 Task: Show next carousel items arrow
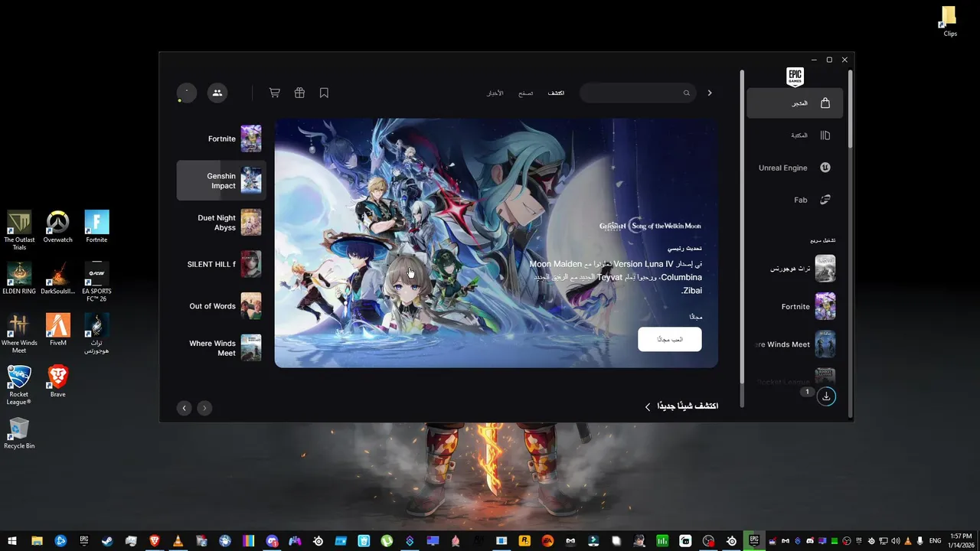(x=204, y=408)
